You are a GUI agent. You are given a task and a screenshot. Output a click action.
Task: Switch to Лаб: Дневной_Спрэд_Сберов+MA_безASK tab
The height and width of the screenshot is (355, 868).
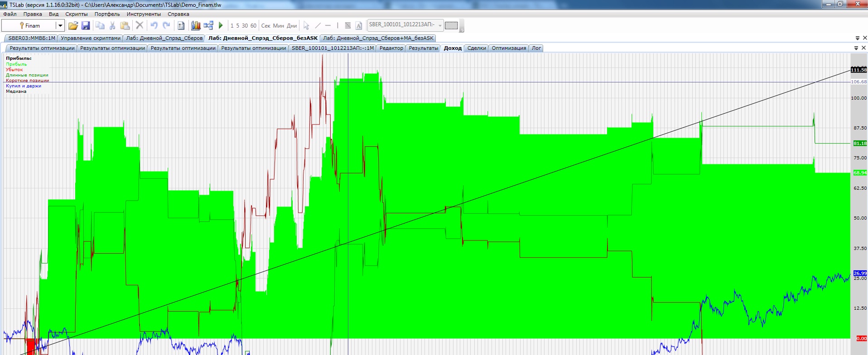pyautogui.click(x=378, y=38)
